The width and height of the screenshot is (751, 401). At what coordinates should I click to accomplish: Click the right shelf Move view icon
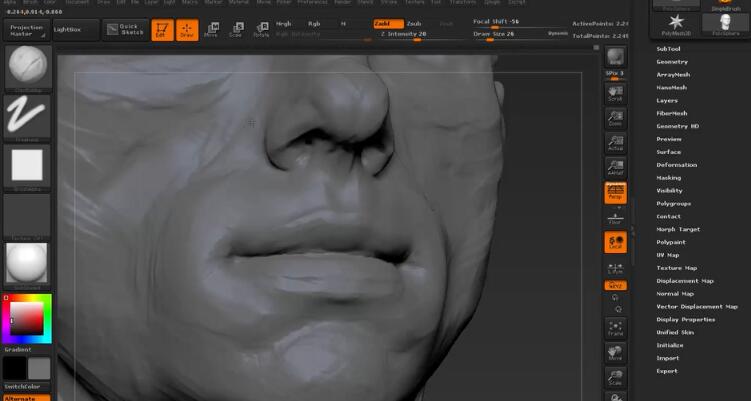pyautogui.click(x=615, y=354)
